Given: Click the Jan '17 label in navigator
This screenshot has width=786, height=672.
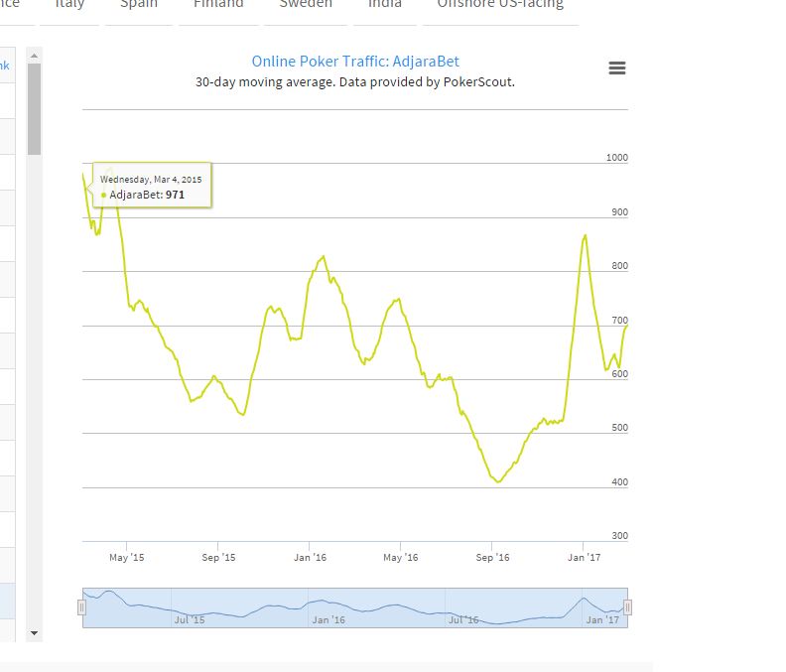Looking at the screenshot, I should 602,619.
